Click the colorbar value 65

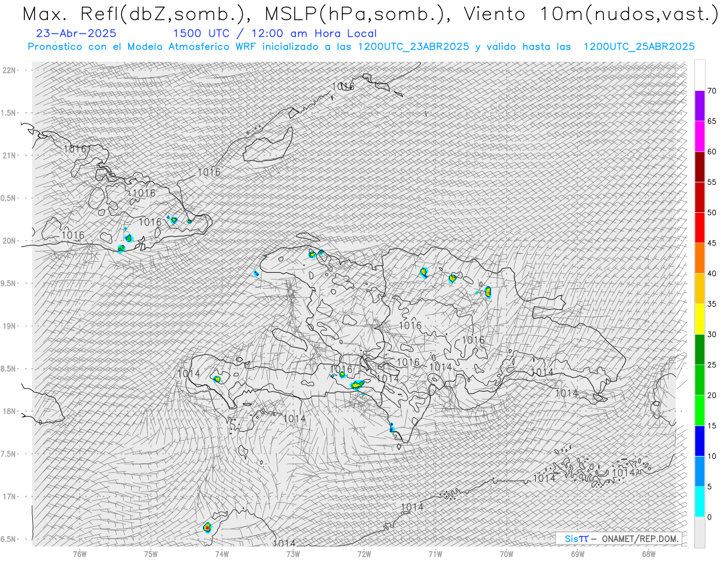click(x=712, y=121)
